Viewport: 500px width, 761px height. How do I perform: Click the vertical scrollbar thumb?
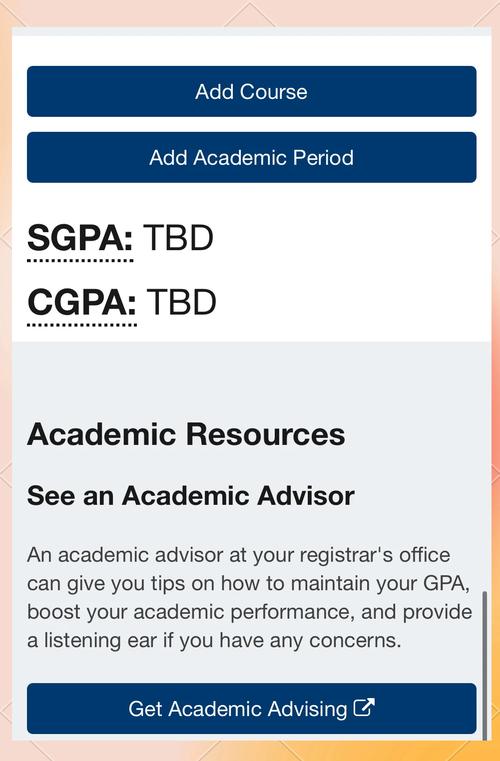pos(484,665)
